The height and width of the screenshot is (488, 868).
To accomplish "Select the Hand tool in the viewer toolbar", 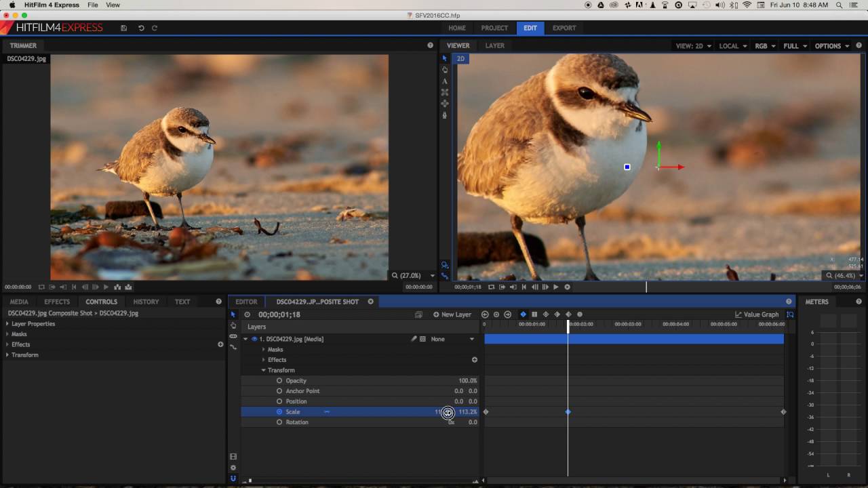I will 445,70.
